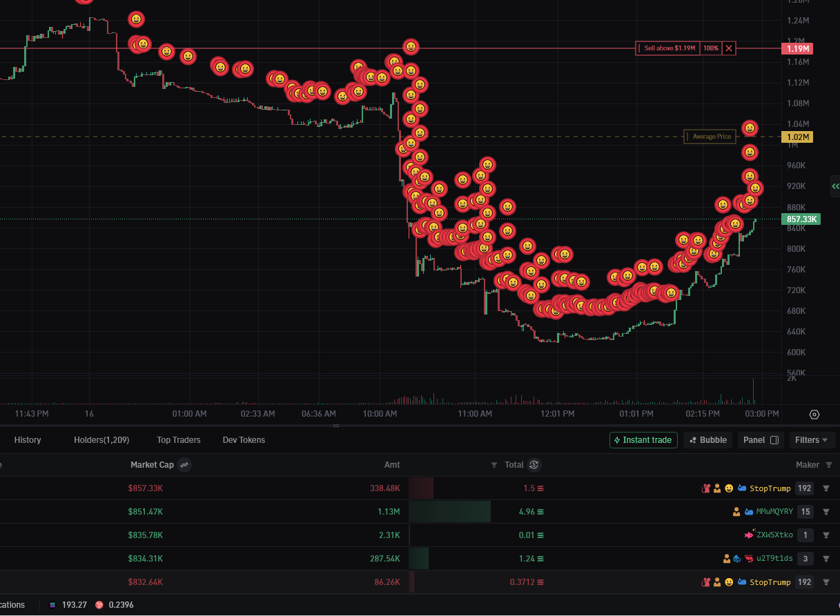This screenshot has width=840, height=616.
Task: Open StopTrump maker in $832.64K row
Action: pos(770,582)
